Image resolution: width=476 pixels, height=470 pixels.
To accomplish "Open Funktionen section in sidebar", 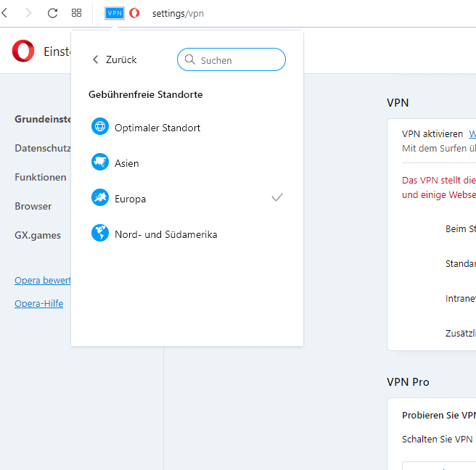I will click(41, 177).
